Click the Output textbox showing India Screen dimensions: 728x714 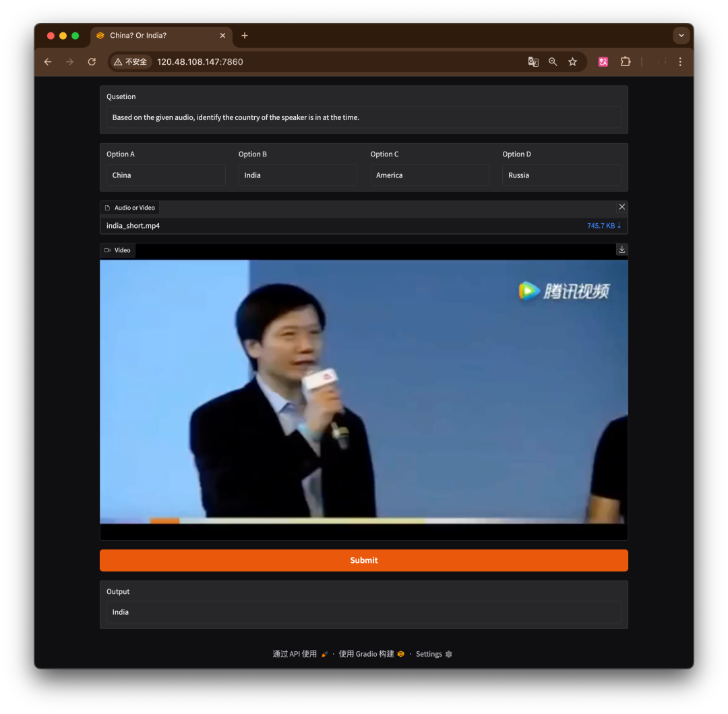[363, 612]
